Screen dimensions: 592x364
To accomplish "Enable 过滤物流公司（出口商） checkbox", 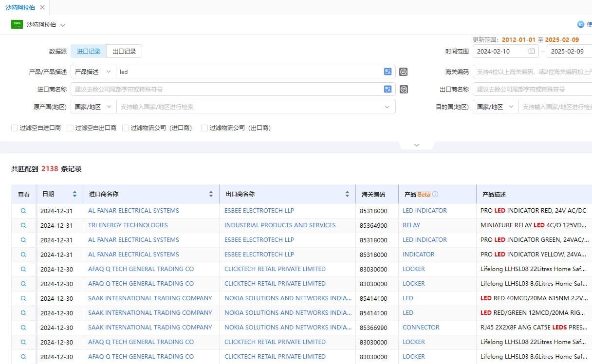I will 204,128.
